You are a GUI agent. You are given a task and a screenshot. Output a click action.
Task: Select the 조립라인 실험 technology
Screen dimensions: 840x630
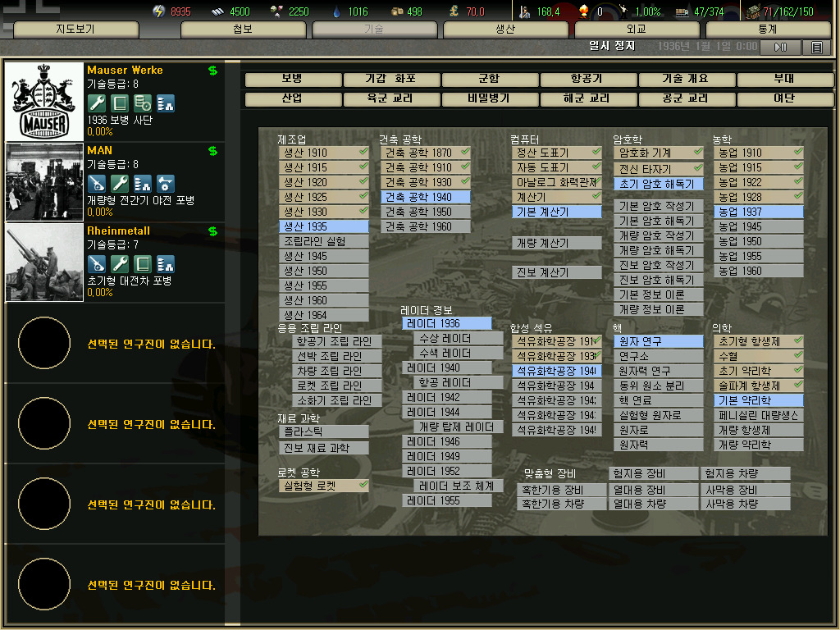point(323,242)
